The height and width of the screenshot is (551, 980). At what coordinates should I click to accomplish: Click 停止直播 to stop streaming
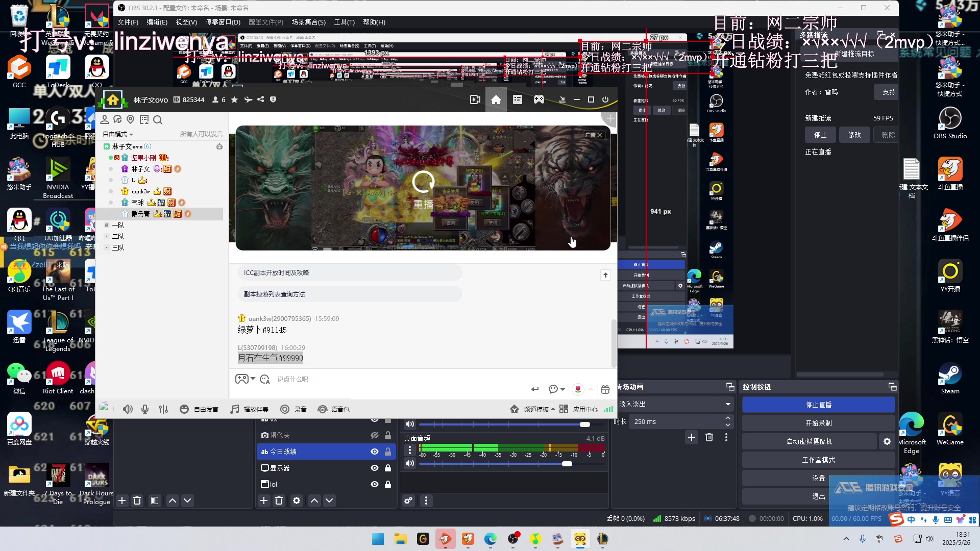click(x=818, y=405)
